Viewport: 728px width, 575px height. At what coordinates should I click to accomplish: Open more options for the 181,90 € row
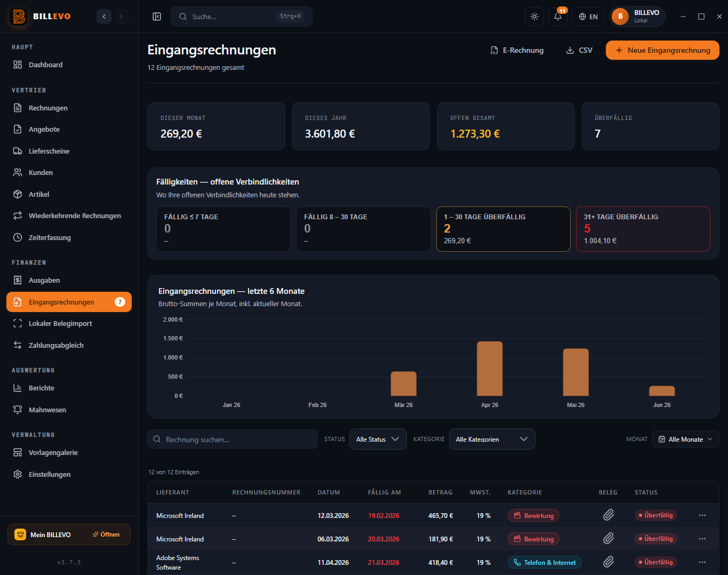(x=702, y=539)
